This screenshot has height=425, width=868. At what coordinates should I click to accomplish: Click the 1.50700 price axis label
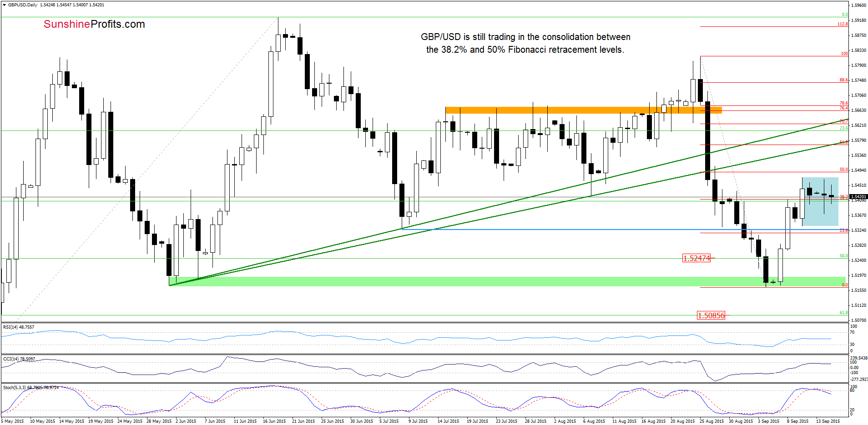[x=858, y=320]
